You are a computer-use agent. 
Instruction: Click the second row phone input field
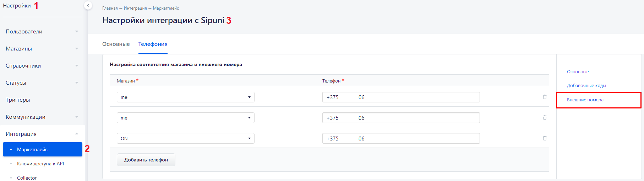[x=401, y=118]
